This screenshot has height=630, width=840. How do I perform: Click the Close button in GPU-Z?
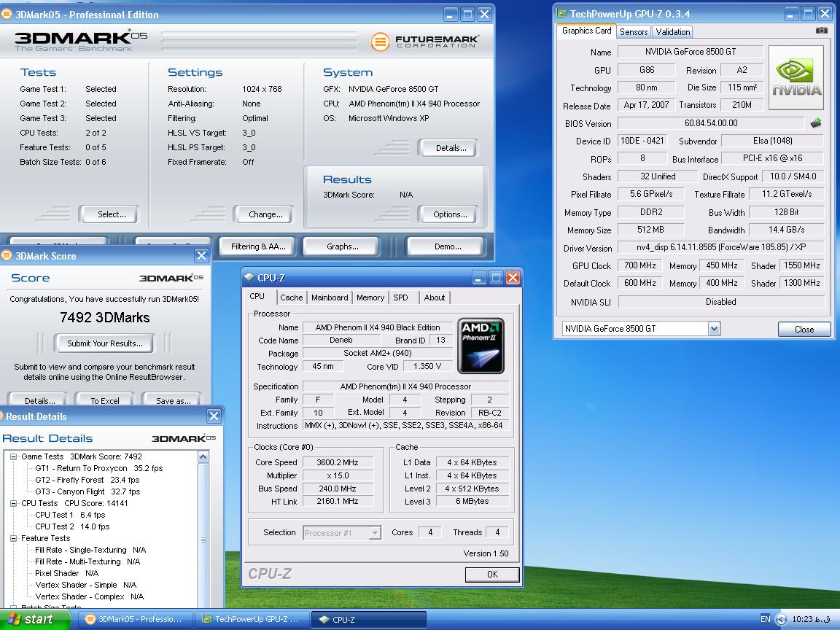click(804, 329)
